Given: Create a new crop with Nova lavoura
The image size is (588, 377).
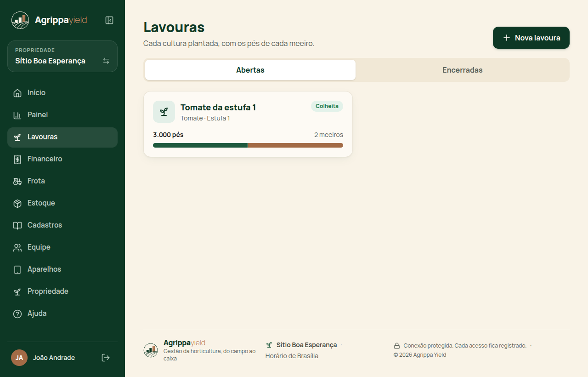Looking at the screenshot, I should [531, 38].
